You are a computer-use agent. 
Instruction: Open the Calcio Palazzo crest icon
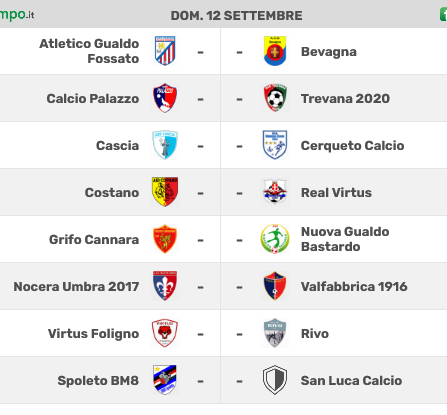pos(165,98)
